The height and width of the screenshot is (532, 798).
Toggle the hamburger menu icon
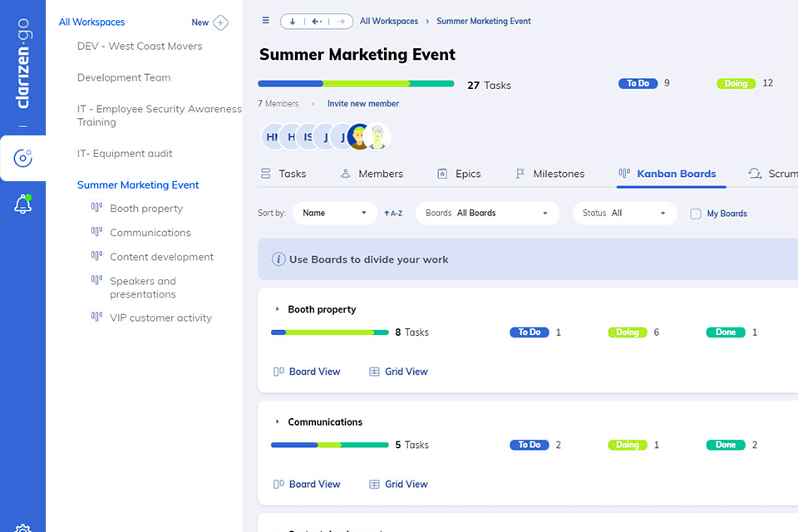point(266,21)
